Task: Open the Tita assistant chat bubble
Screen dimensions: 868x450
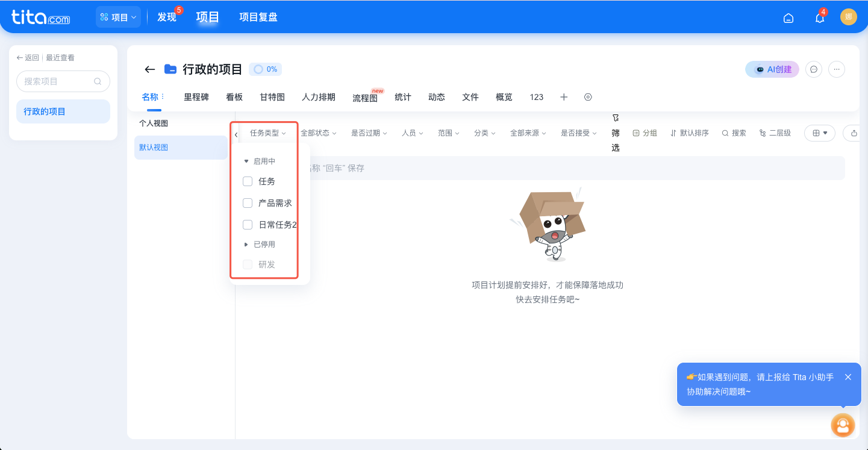Action: 842,425
